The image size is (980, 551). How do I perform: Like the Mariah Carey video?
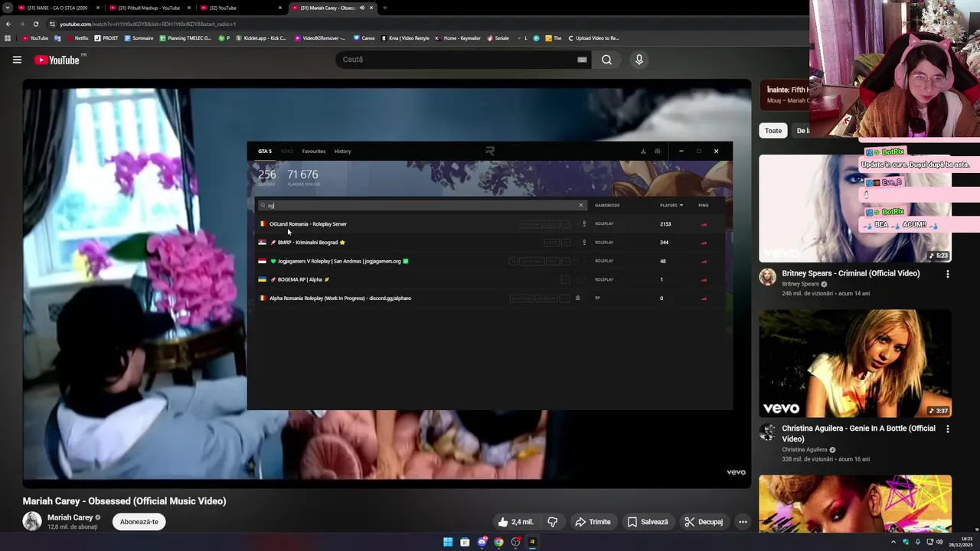(515, 522)
